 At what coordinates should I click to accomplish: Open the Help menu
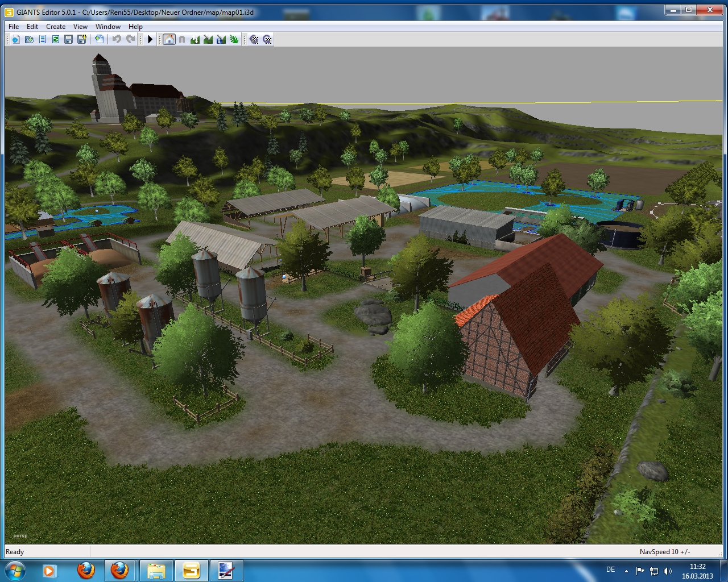point(135,27)
